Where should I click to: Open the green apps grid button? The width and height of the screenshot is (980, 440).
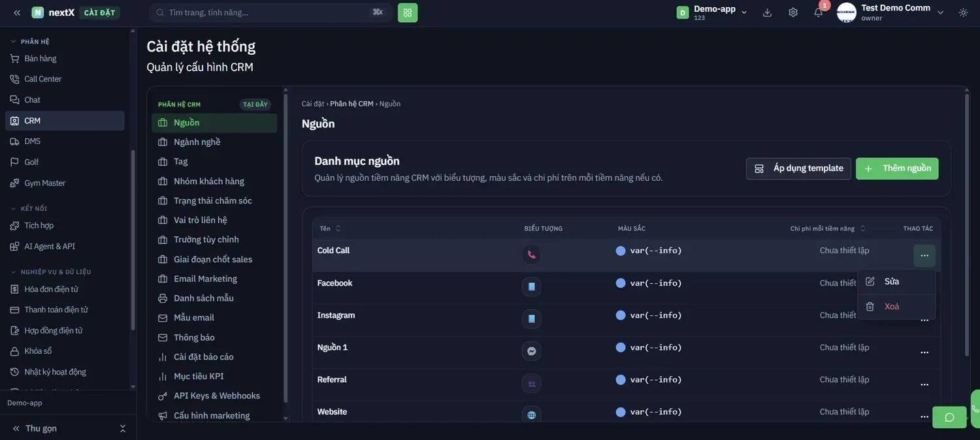click(408, 12)
